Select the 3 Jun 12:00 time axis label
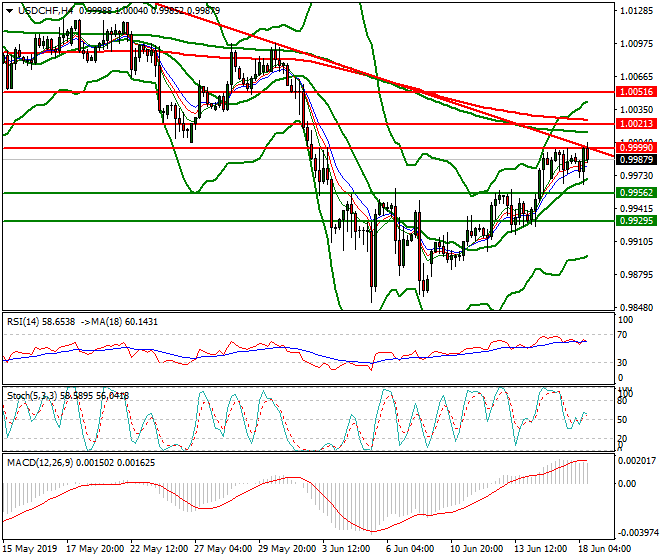Image resolution: width=660 pixels, height=560 pixels. coord(346,549)
